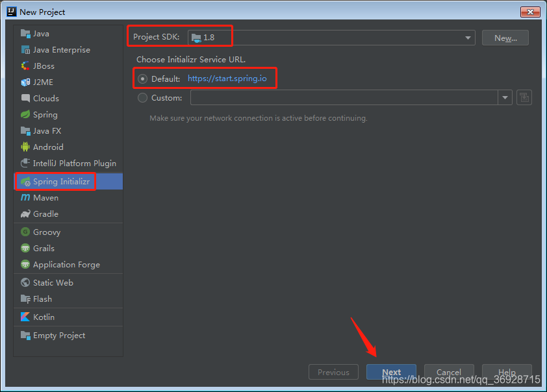Choose Kotlin project type
Viewport: 547px width, 392px height.
click(x=44, y=317)
